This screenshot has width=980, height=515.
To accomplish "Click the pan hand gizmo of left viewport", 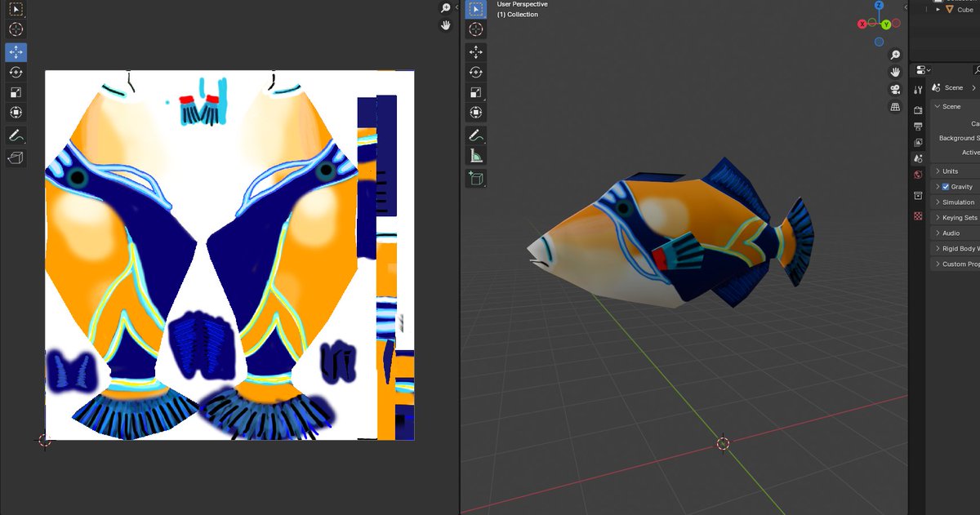I will pyautogui.click(x=446, y=25).
